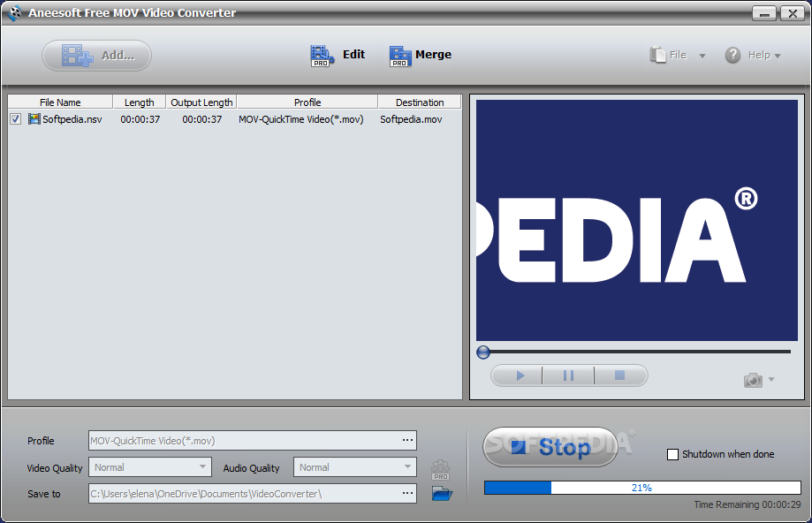812x523 pixels.
Task: Click the Destination column header
Action: coord(420,102)
